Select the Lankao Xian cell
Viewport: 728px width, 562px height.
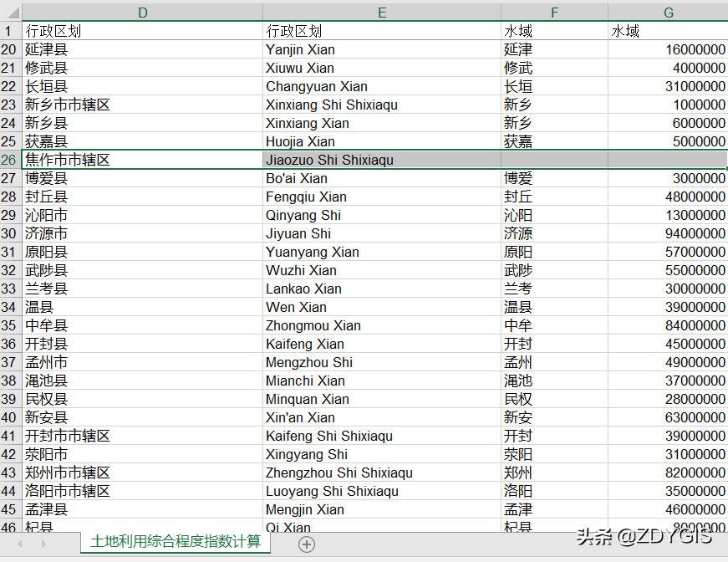(x=382, y=289)
